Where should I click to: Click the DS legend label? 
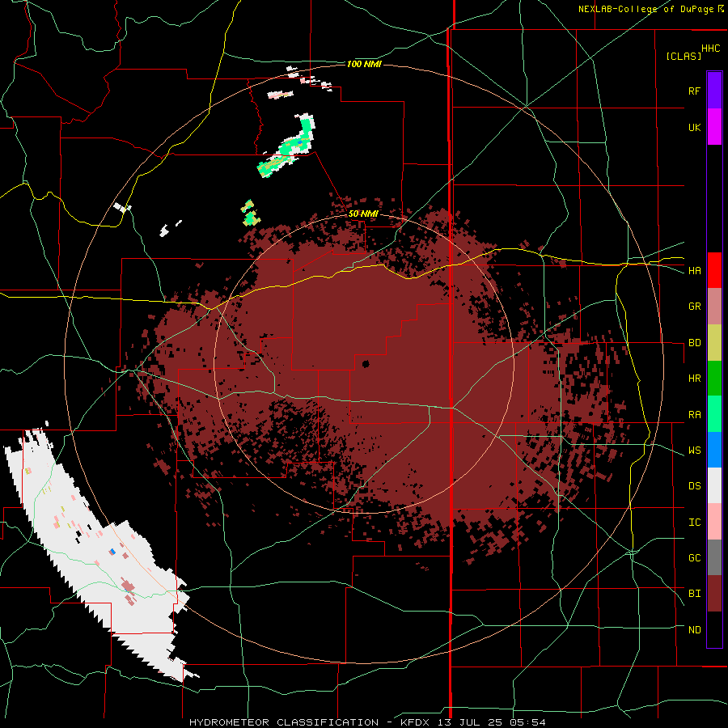(x=694, y=486)
